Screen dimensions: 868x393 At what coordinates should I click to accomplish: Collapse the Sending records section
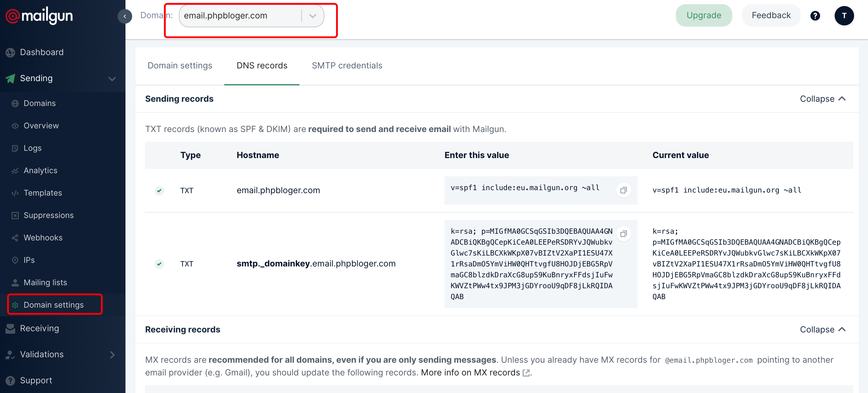pyautogui.click(x=823, y=99)
